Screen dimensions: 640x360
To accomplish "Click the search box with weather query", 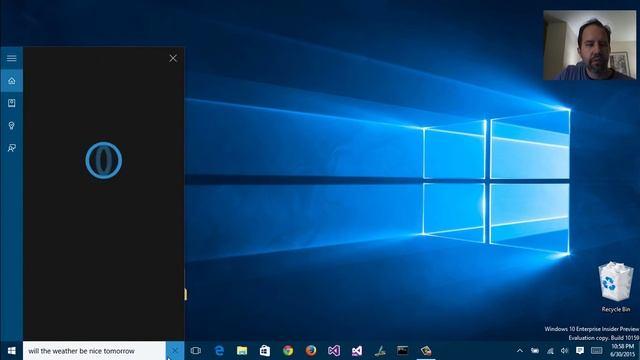I will click(94, 351).
